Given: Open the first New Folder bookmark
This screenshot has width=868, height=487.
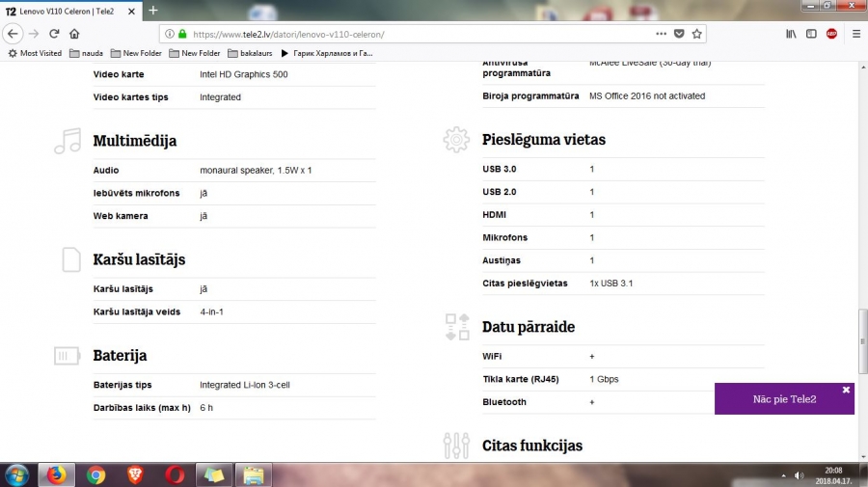Looking at the screenshot, I should pos(136,53).
